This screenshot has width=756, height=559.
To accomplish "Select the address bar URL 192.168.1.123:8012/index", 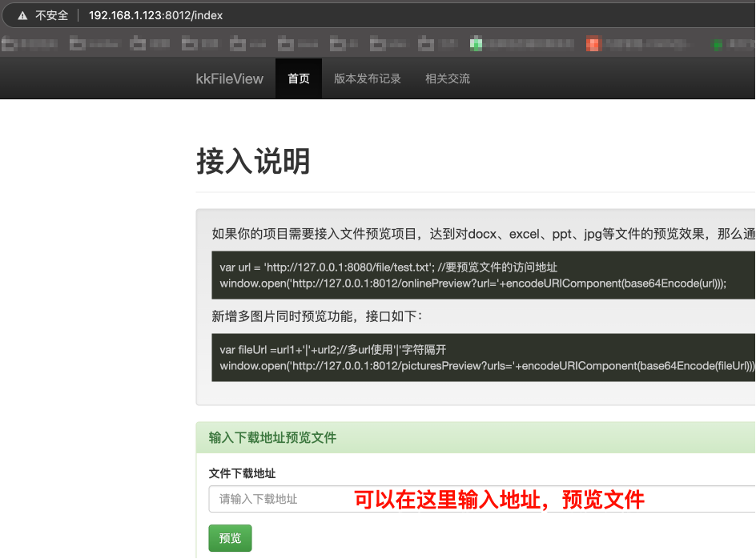I will (155, 15).
